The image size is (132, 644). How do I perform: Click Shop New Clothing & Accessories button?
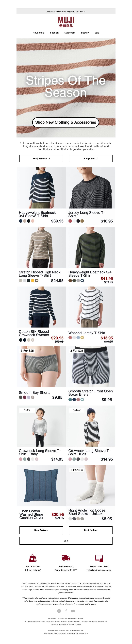point(66,122)
